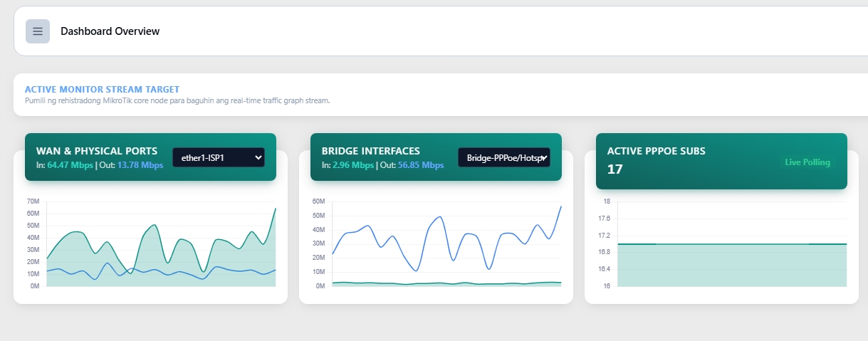This screenshot has height=341, width=868.
Task: Click the blue line in Bridge Interfaces chart
Action: [438, 218]
